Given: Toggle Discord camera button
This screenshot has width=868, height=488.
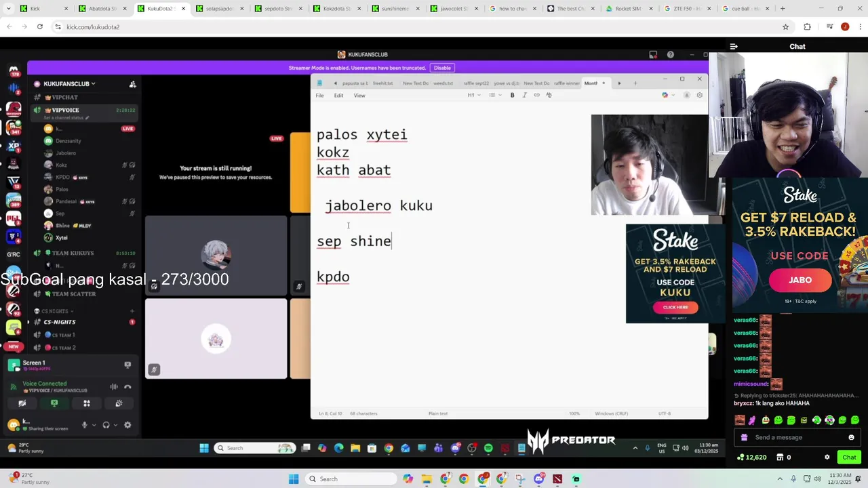Looking at the screenshot, I should [22, 403].
